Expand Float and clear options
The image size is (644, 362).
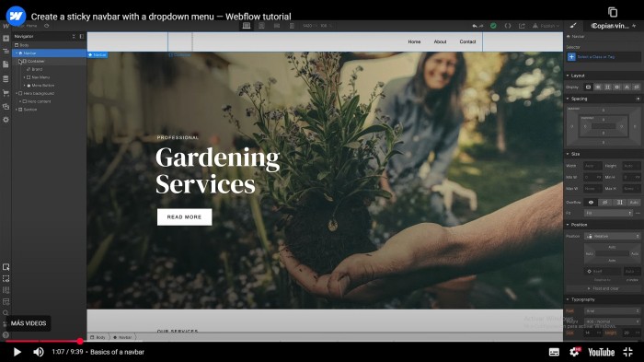point(603,289)
